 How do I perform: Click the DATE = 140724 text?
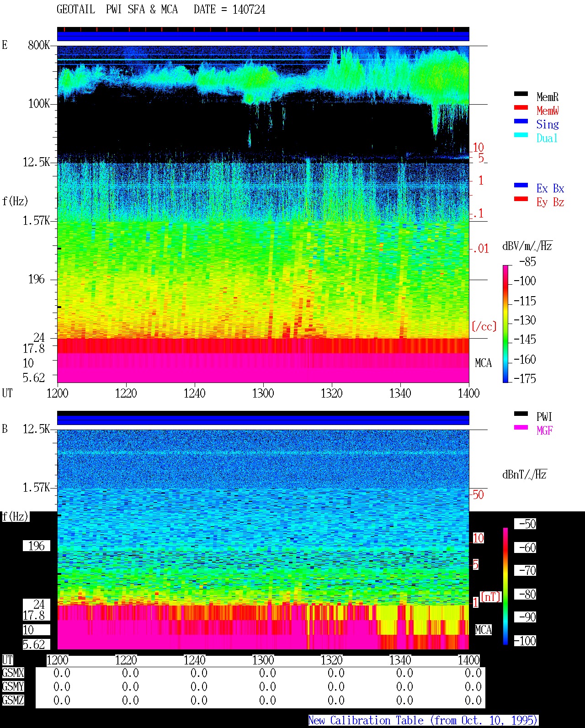229,10
